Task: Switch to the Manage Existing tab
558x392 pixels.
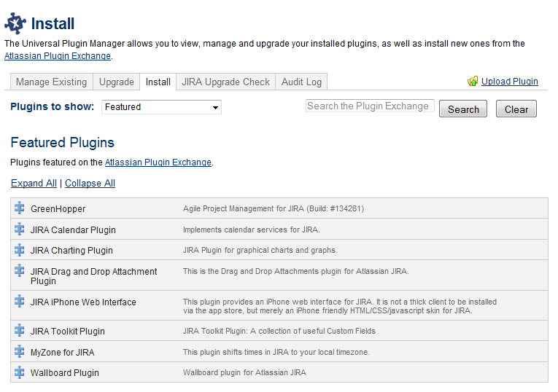Action: pyautogui.click(x=52, y=82)
